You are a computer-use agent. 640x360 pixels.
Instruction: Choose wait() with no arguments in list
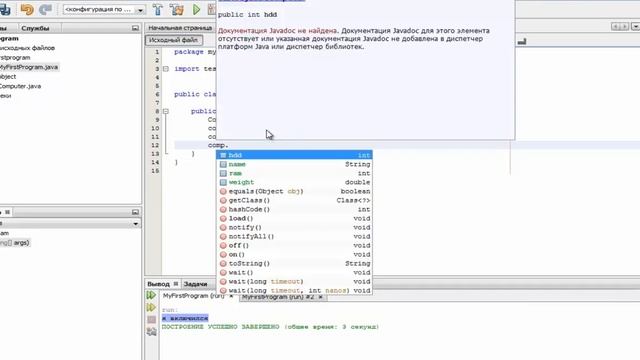tap(294, 272)
